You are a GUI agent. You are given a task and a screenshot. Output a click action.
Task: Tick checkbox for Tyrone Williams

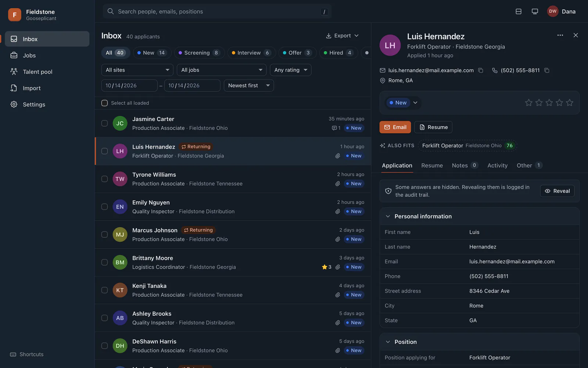pos(104,179)
